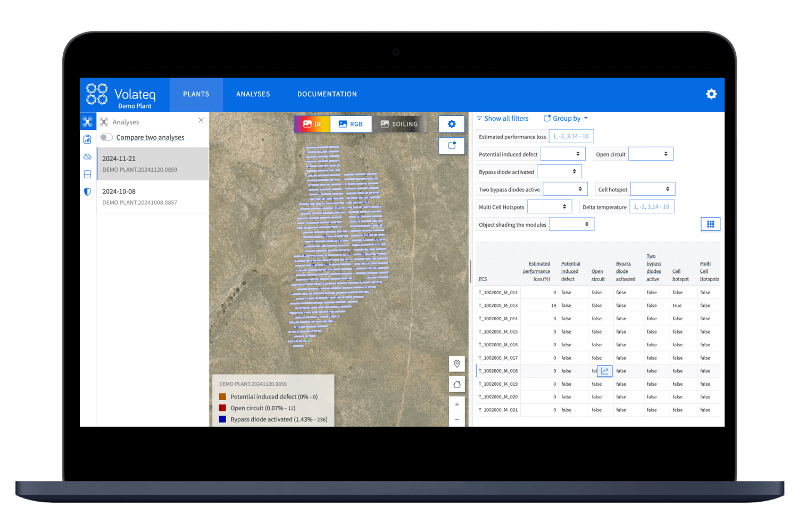Click the home icon below location pin

pyautogui.click(x=456, y=384)
